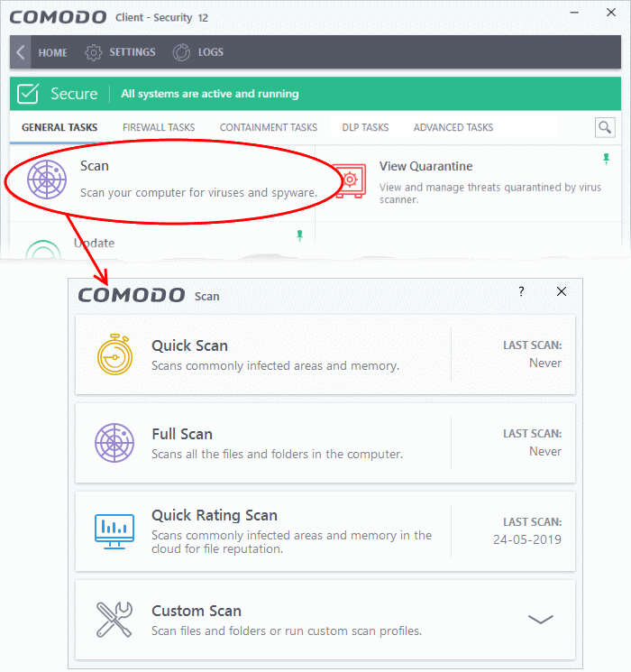Click 'Scans all the files and folders' description
Screen dimensions: 631x672
coord(277,455)
